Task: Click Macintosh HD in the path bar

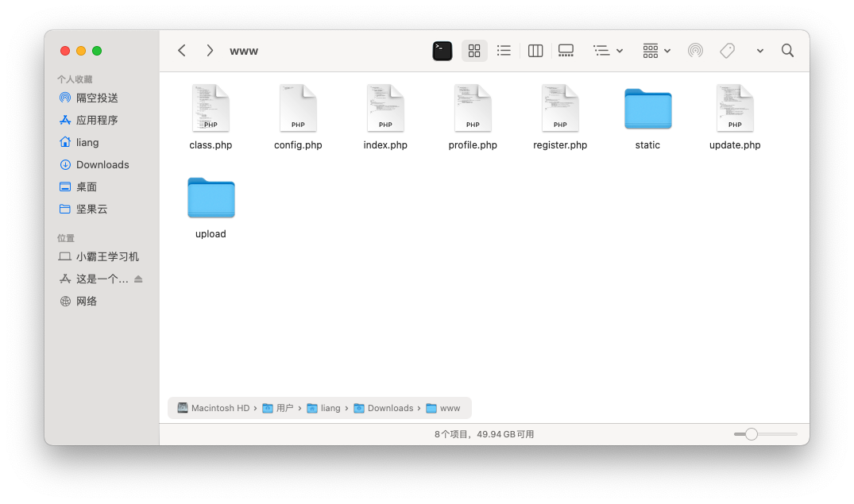Action: [213, 408]
